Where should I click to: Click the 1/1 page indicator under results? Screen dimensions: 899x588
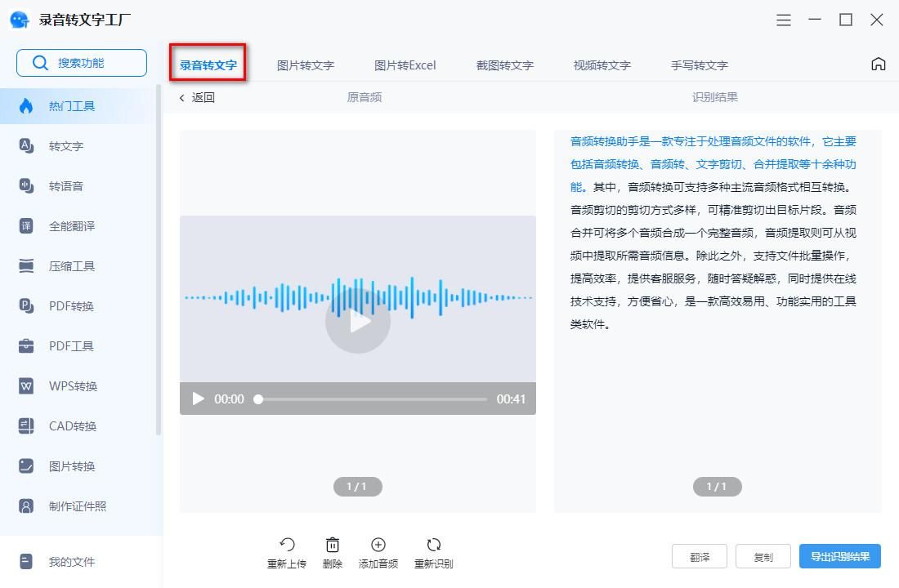tap(718, 487)
